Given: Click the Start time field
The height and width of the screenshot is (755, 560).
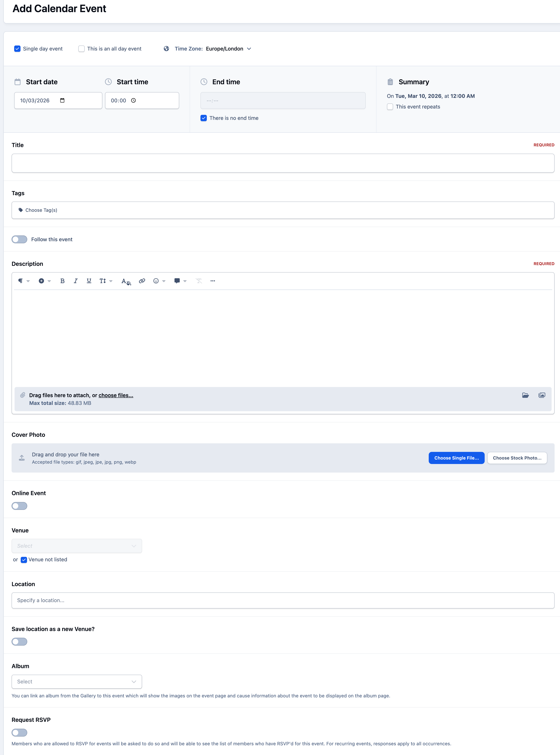Looking at the screenshot, I should [x=142, y=101].
